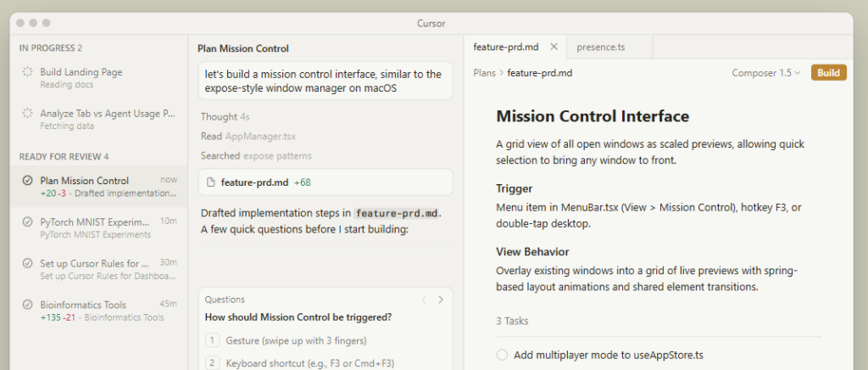868x370 pixels.
Task: Click spinner icon beside Analyze Tab vs Agent Usage
Action: 27,114
